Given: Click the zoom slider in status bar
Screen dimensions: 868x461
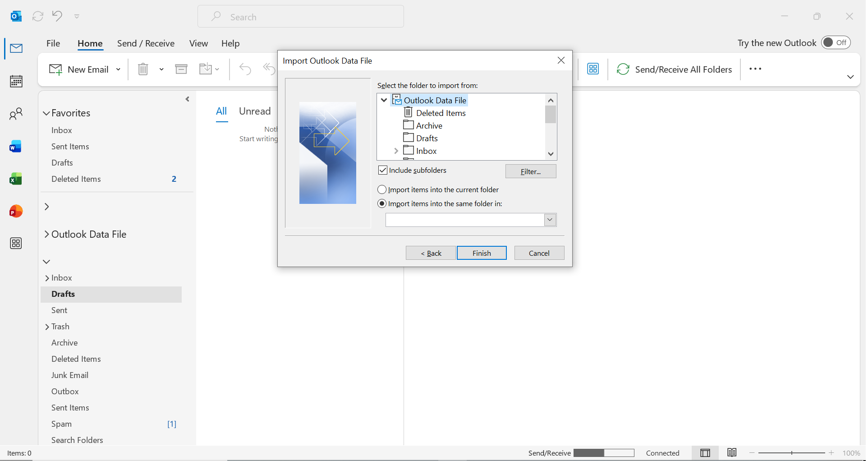Looking at the screenshot, I should tap(791, 453).
